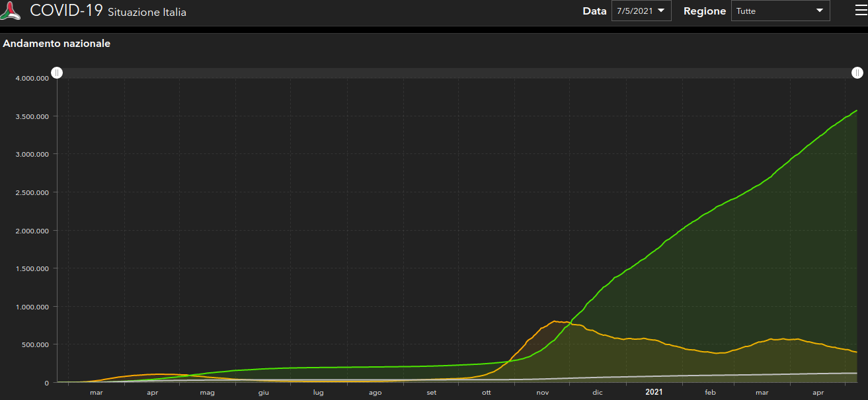Click the COVID-19 title text
The height and width of the screenshot is (400, 868).
click(67, 11)
